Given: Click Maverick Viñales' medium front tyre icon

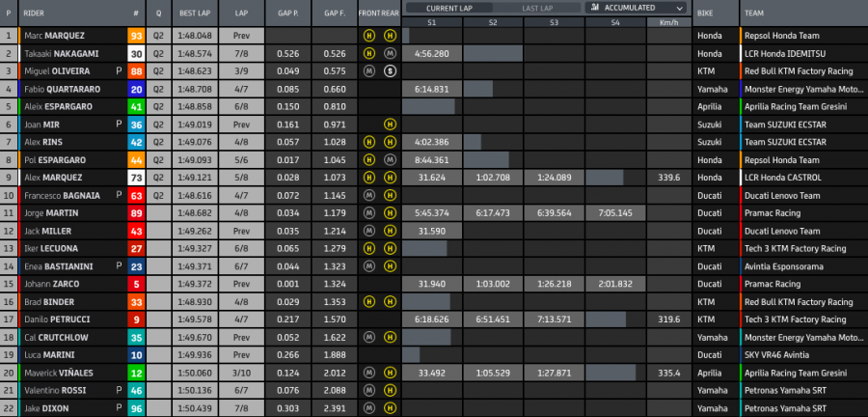Looking at the screenshot, I should (x=369, y=373).
